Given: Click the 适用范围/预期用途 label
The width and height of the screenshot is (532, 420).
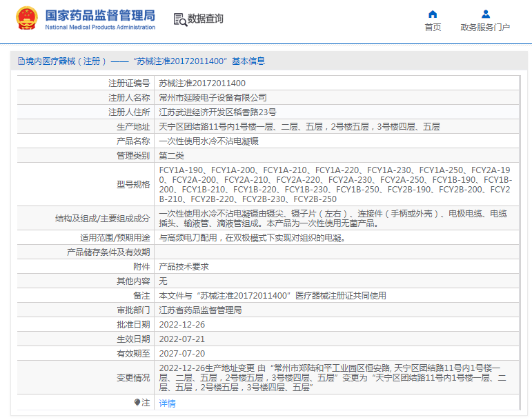Looking at the screenshot, I should click(115, 238).
